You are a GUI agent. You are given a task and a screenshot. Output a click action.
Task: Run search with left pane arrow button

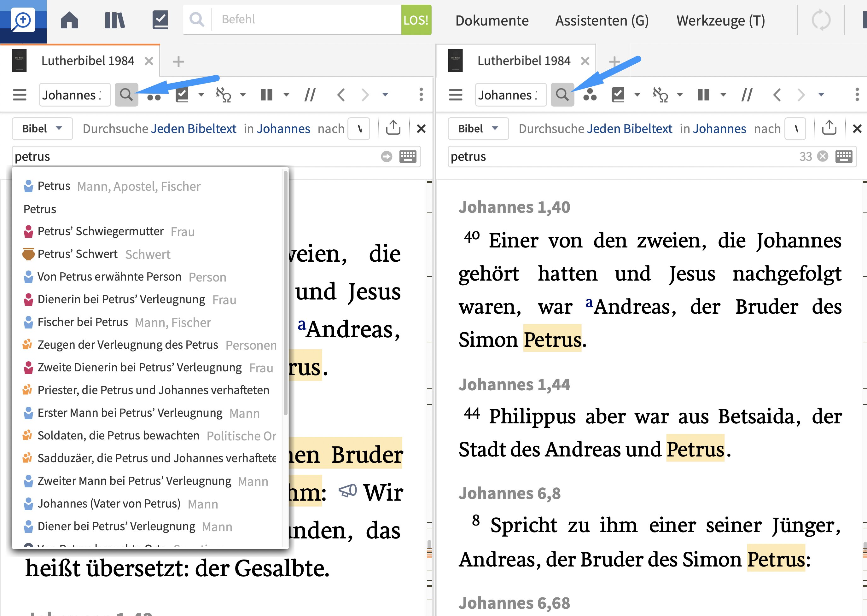(x=387, y=156)
